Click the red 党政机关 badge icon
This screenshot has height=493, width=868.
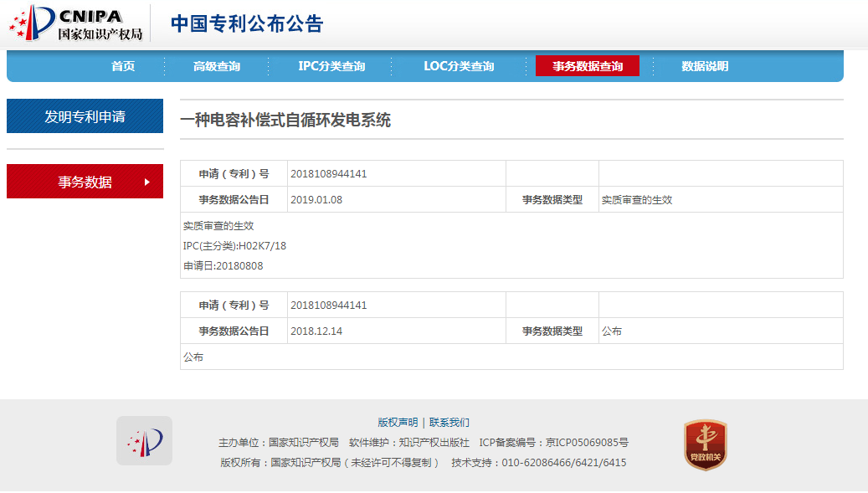[x=706, y=444]
